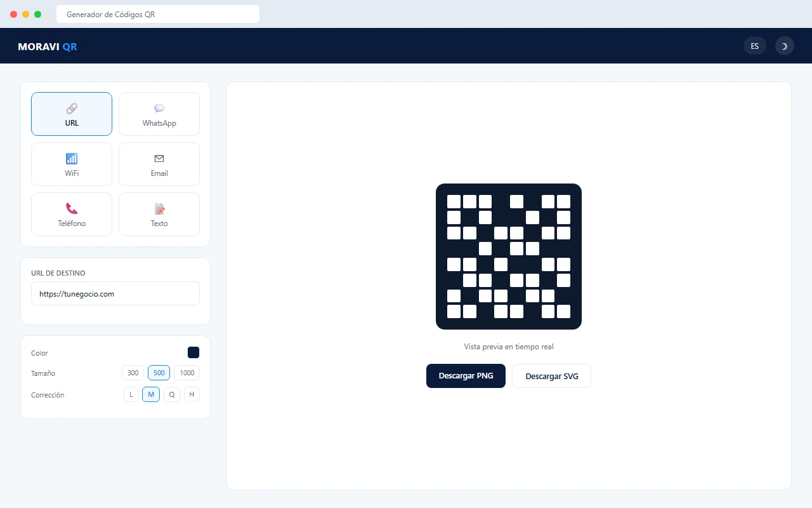The width and height of the screenshot is (812, 508).
Task: Click the 'URL DE DESTINO' label
Action: [x=58, y=273]
